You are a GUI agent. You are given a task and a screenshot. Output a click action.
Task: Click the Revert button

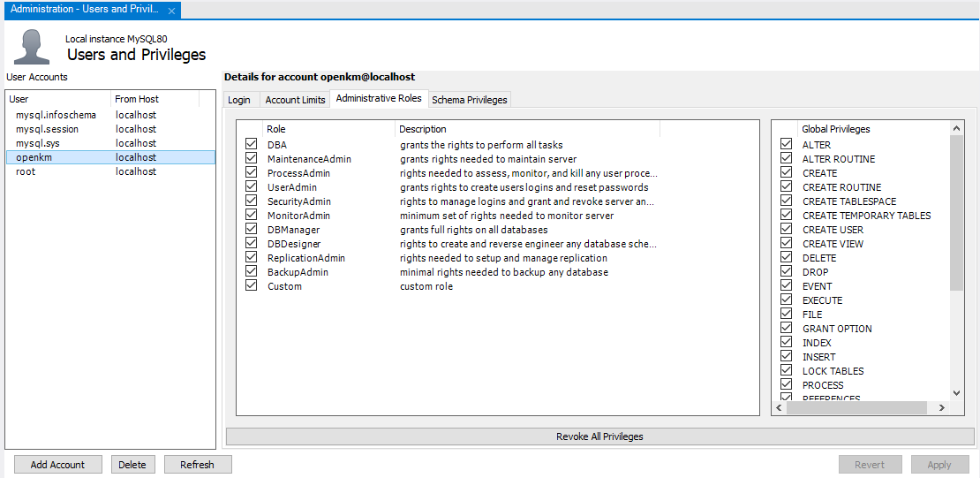tap(870, 465)
